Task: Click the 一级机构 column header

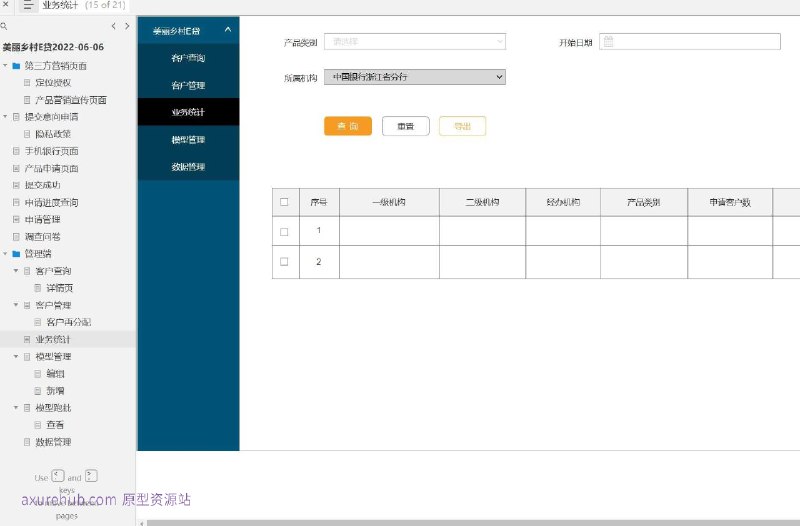Action: [x=389, y=202]
